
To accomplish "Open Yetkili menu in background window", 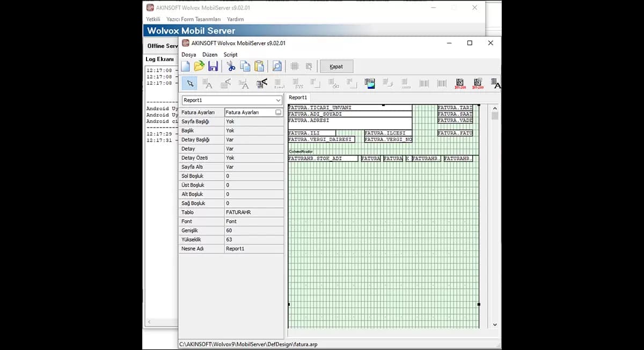I will pyautogui.click(x=153, y=19).
